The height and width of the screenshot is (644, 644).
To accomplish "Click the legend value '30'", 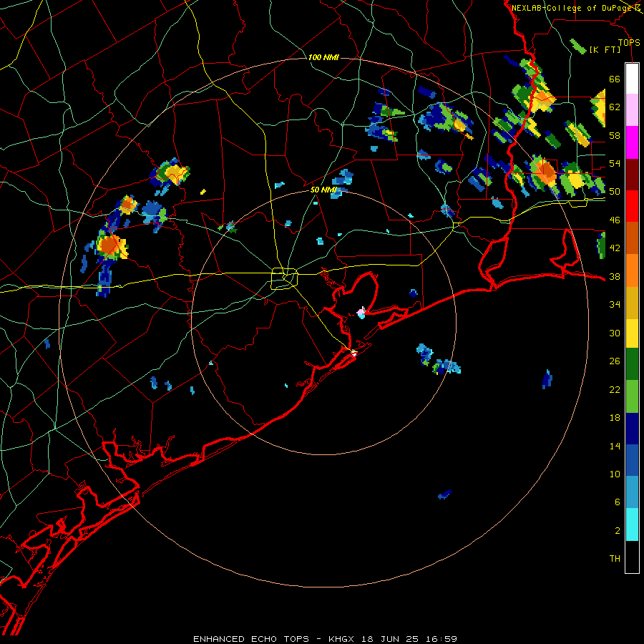I will tap(615, 333).
